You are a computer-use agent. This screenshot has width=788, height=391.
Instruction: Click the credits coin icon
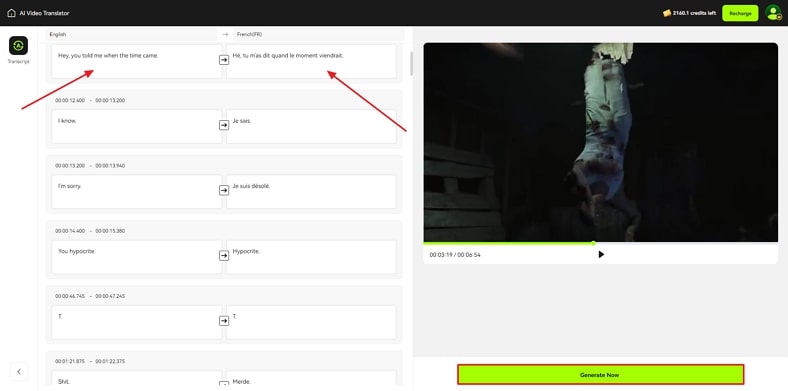[x=667, y=13]
